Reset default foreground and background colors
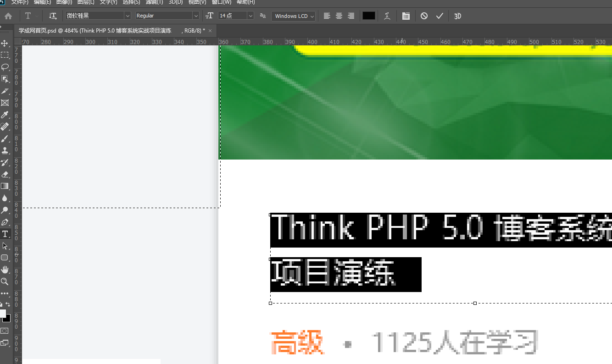612x364 pixels. coord(1,304)
